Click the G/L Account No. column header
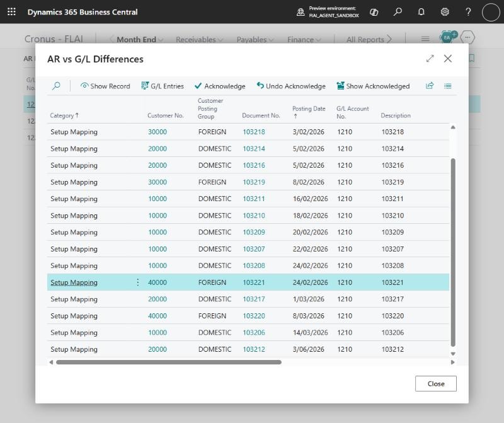 point(353,112)
